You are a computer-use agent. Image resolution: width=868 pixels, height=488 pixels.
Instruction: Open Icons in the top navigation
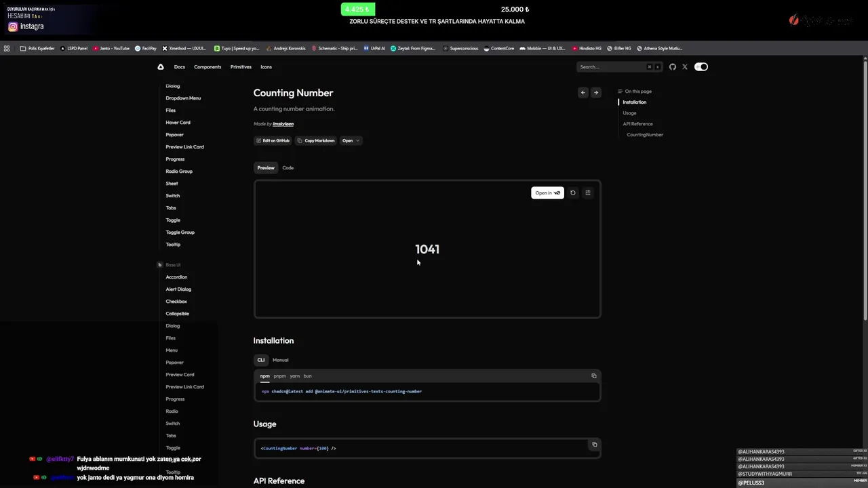coord(266,66)
